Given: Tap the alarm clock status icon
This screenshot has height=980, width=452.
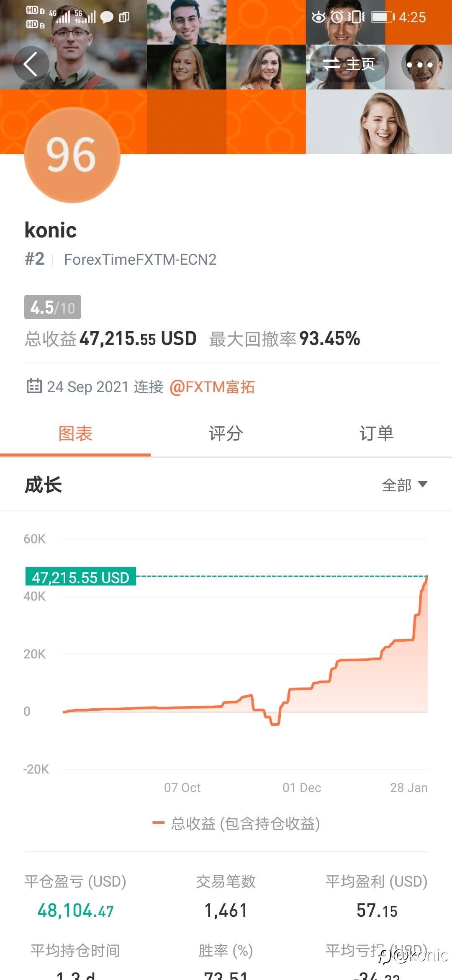Looking at the screenshot, I should coord(337,17).
